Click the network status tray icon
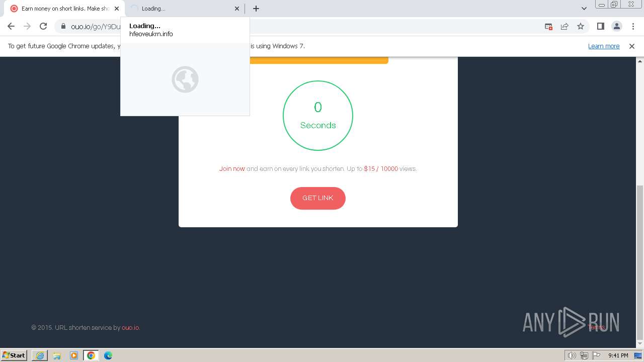 [584, 355]
